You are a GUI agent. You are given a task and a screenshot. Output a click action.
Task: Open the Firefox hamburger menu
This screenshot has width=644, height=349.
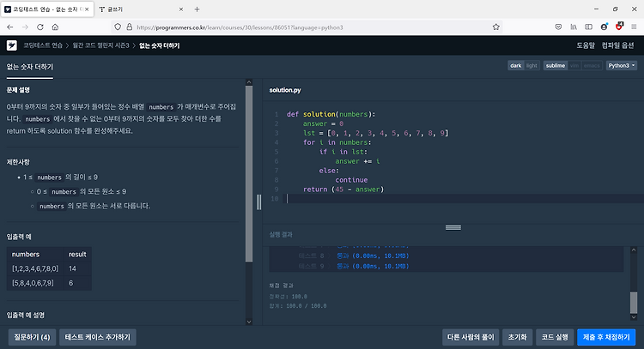[x=635, y=27]
